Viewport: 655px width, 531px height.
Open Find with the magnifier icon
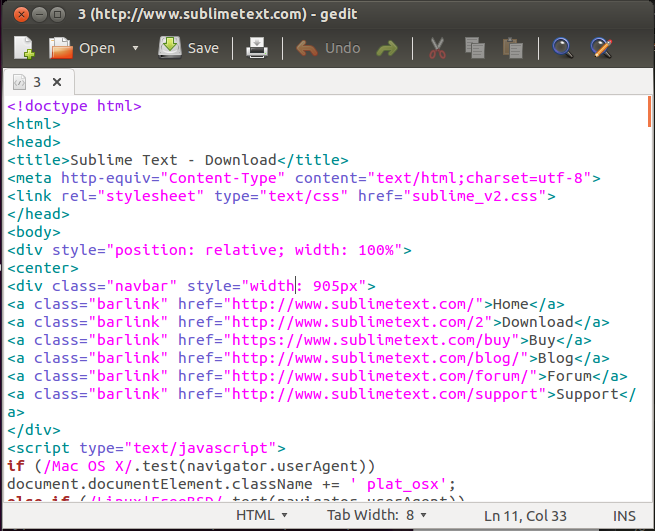pos(563,48)
